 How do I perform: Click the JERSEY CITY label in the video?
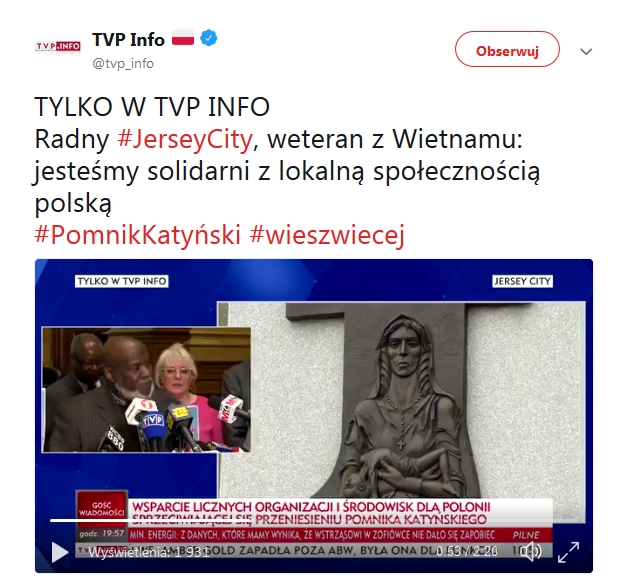[x=522, y=281]
